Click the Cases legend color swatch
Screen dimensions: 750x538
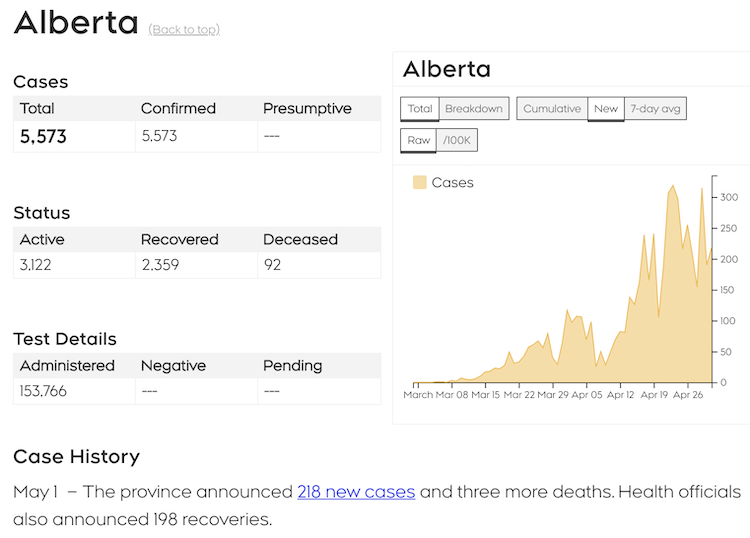(419, 182)
